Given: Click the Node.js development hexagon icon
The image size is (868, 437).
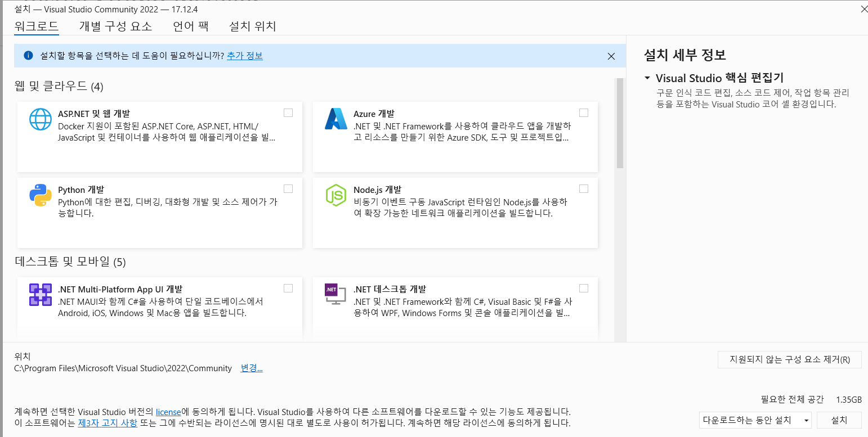Looking at the screenshot, I should (x=336, y=195).
